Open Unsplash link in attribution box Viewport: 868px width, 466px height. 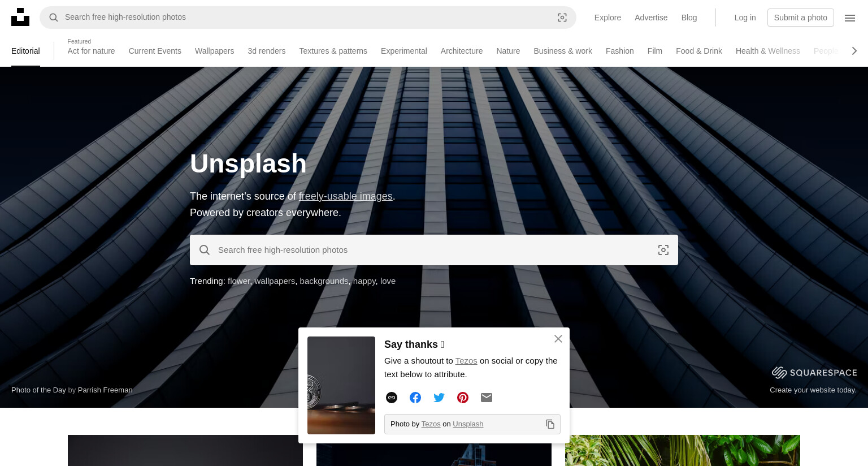pyautogui.click(x=468, y=424)
